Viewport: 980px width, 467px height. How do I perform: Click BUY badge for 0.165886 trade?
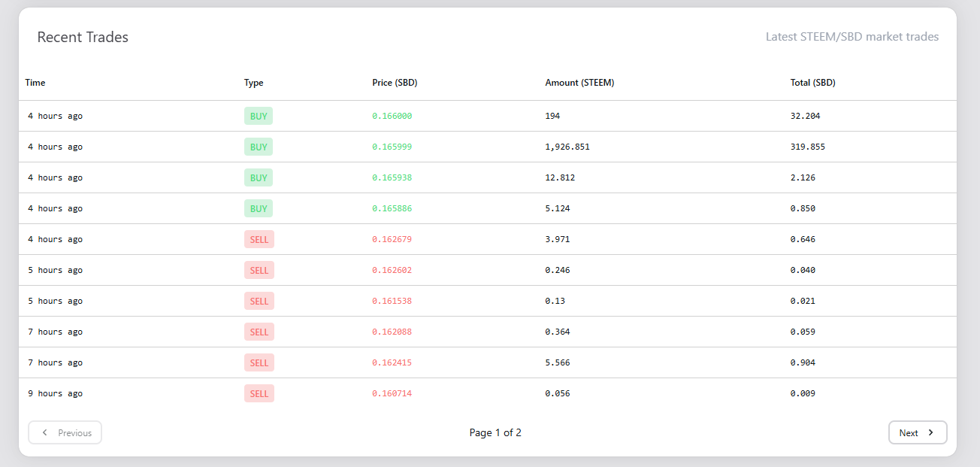click(259, 208)
